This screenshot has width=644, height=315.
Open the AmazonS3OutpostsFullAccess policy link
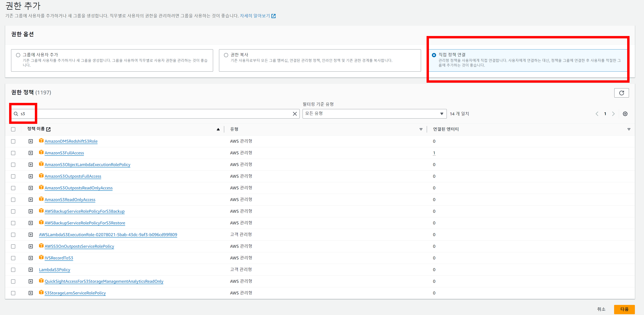tap(73, 176)
